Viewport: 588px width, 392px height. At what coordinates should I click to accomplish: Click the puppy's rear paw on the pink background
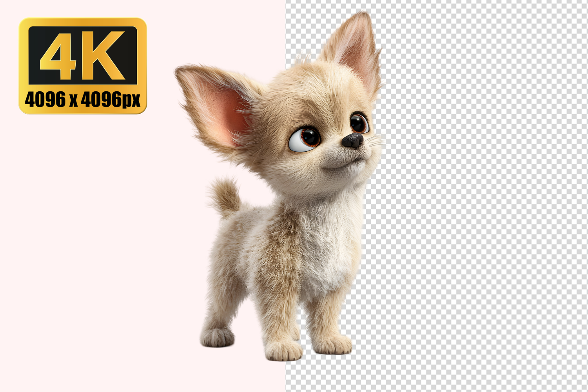coord(217,336)
